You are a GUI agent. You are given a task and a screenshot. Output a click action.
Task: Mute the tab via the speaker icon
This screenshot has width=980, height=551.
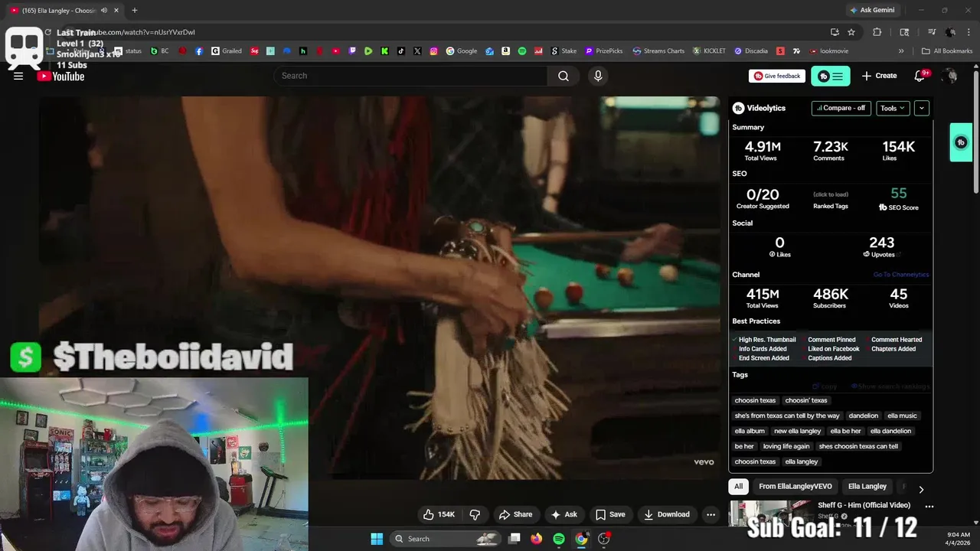coord(104,11)
